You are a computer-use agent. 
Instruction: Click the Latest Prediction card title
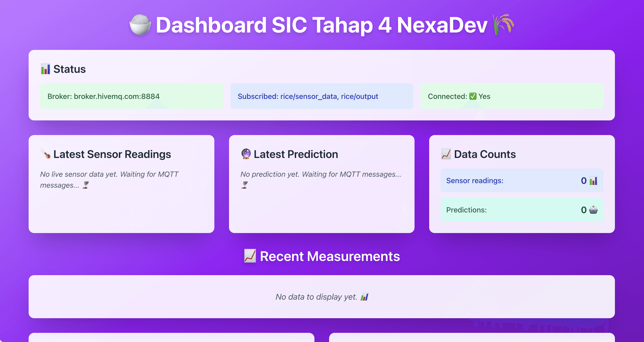(x=296, y=154)
